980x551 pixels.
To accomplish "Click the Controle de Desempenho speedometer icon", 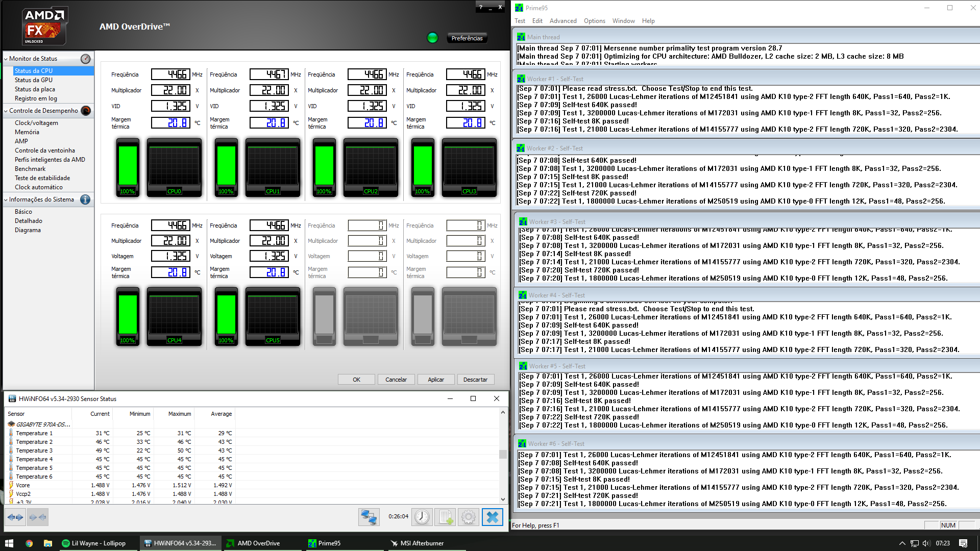I will coord(86,111).
